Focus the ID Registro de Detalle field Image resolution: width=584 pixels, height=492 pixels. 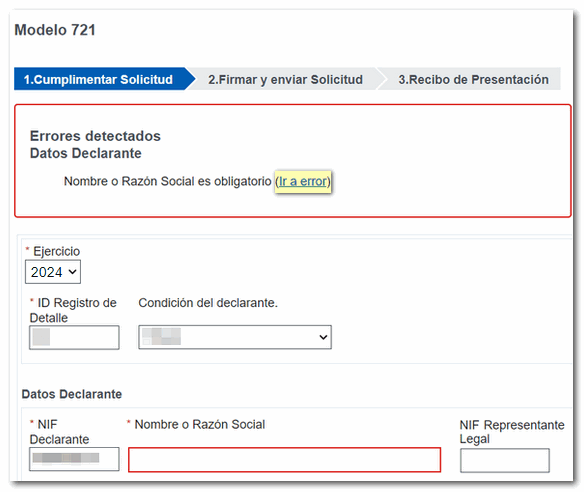74,337
